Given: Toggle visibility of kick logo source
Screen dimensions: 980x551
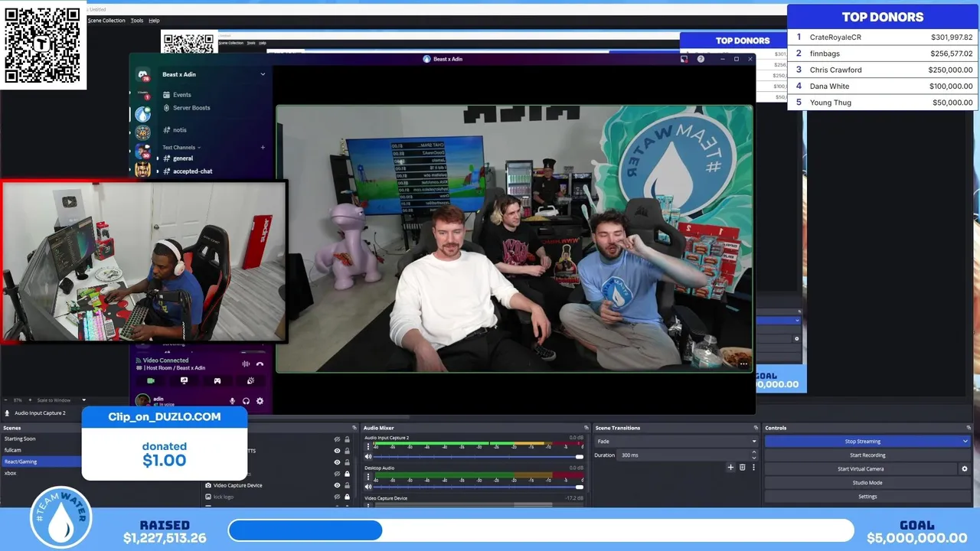Looking at the screenshot, I should click(337, 497).
